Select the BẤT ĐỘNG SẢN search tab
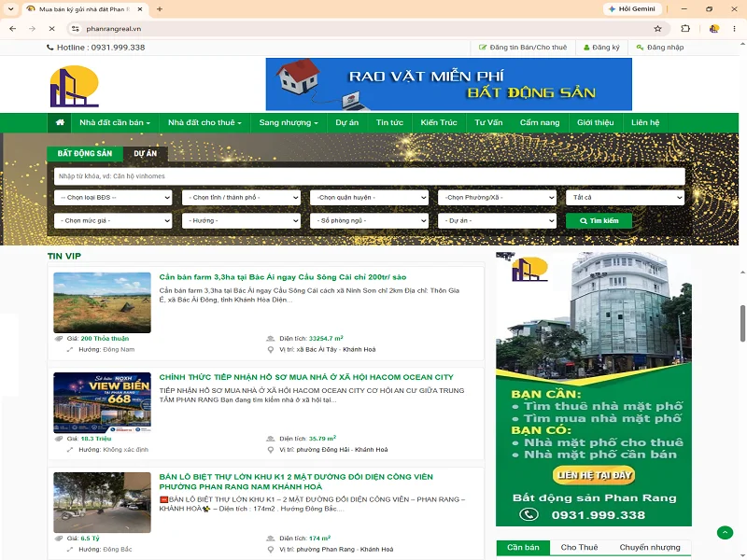This screenshot has width=747, height=560. pyautogui.click(x=85, y=153)
